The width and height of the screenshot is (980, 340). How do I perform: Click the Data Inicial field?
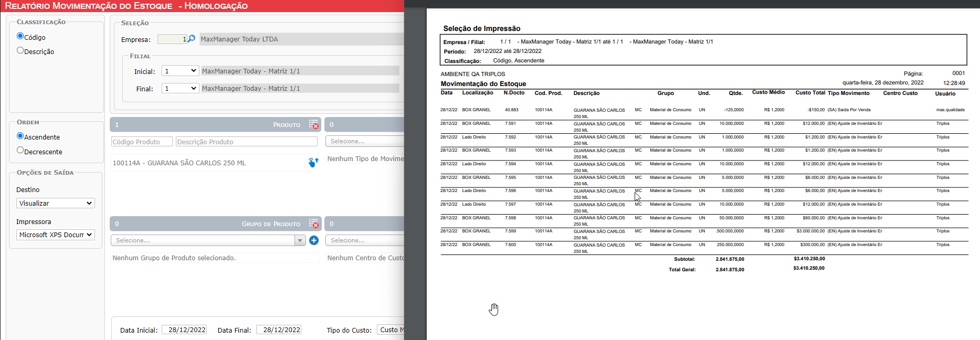(184, 330)
